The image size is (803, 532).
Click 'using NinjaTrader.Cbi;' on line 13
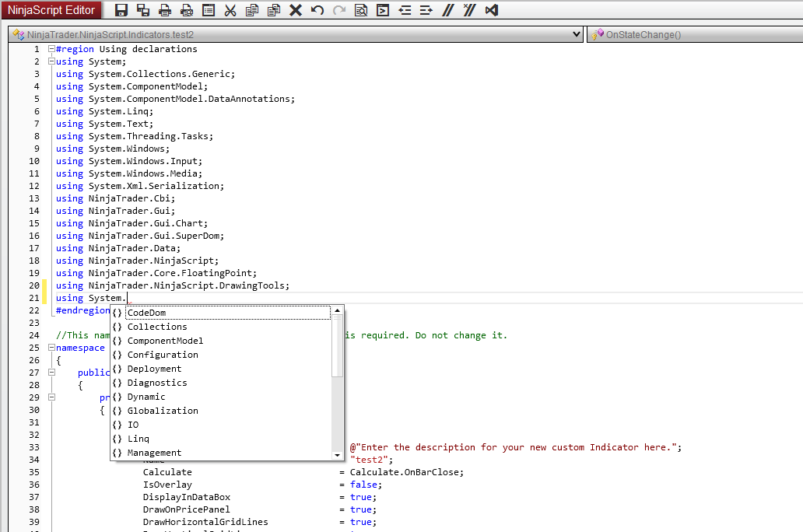[x=115, y=198]
